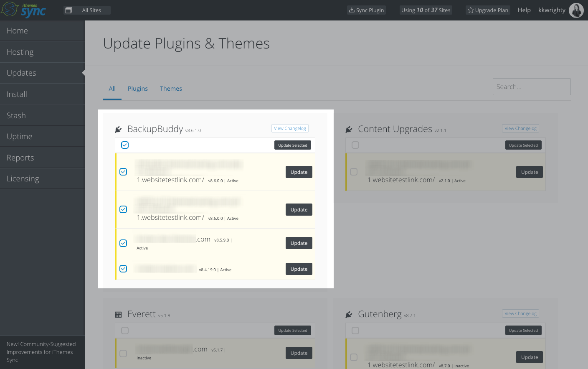
Task: Click Using 10 of 37 Sites
Action: (x=426, y=10)
